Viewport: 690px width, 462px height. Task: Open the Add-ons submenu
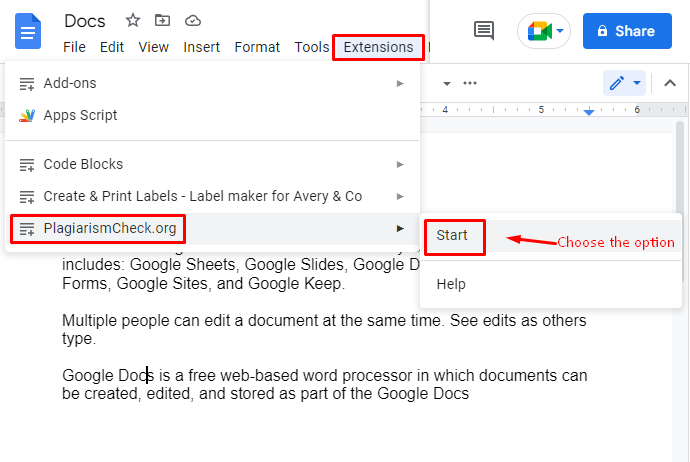[x=212, y=83]
